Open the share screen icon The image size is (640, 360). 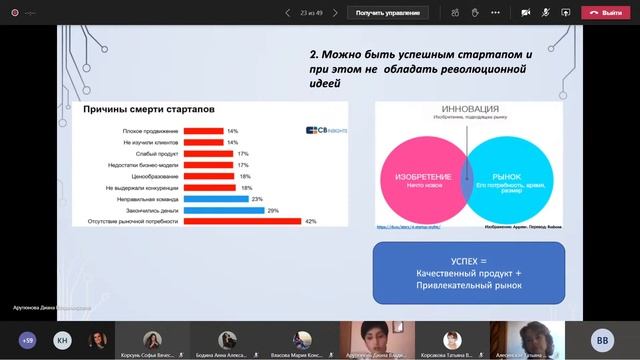coord(566,13)
